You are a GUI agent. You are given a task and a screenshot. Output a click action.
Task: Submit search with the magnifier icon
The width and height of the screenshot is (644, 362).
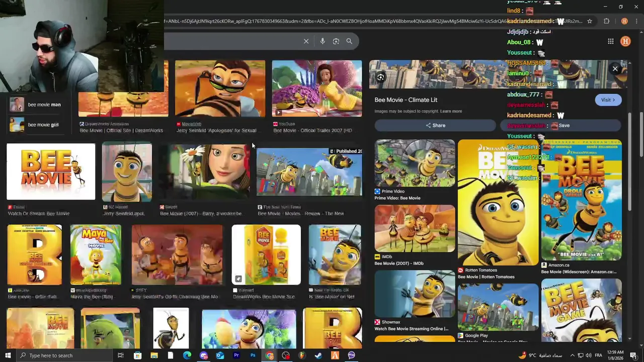click(349, 41)
